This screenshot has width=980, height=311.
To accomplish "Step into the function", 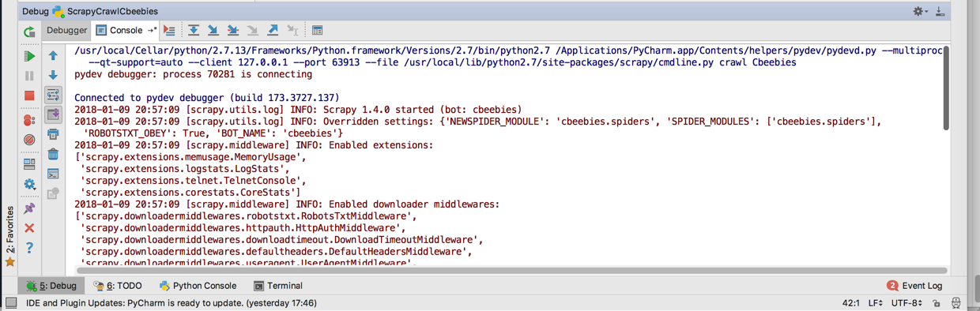I will (213, 31).
